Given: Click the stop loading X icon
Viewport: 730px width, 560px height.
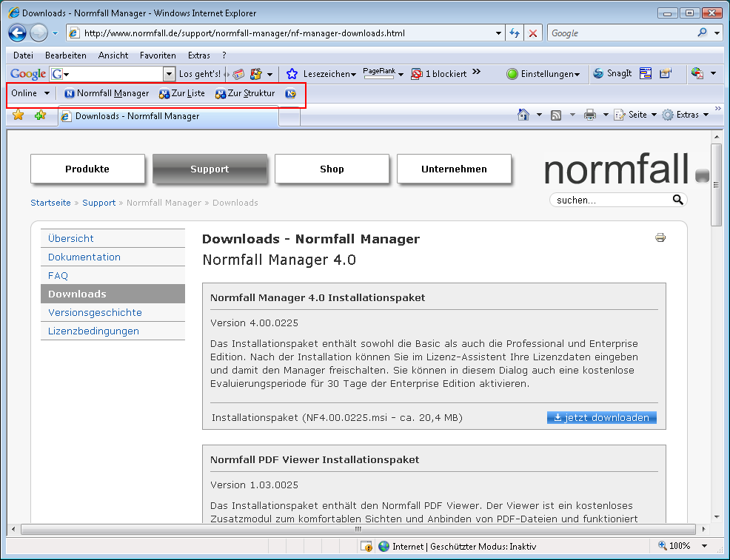Looking at the screenshot, I should 533,33.
